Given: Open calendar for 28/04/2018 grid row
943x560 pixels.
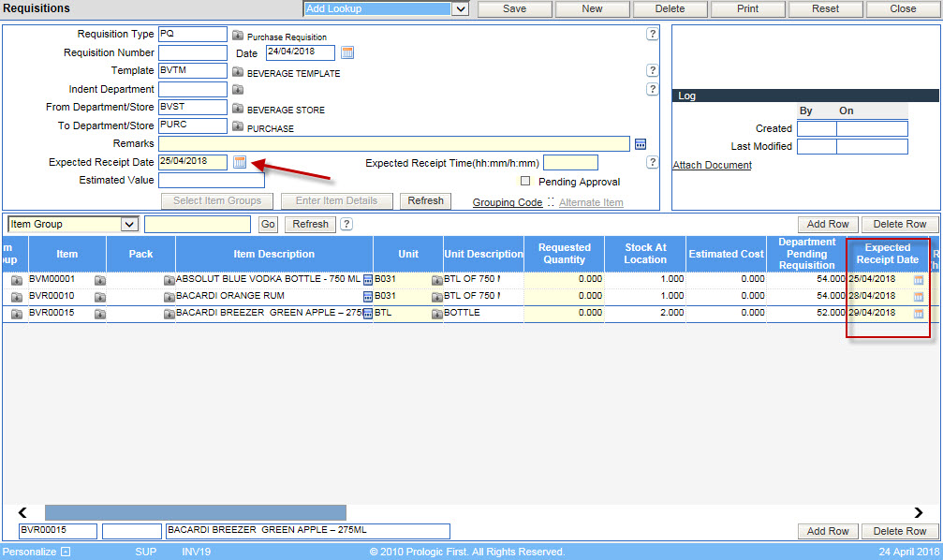Looking at the screenshot, I should tap(919, 297).
